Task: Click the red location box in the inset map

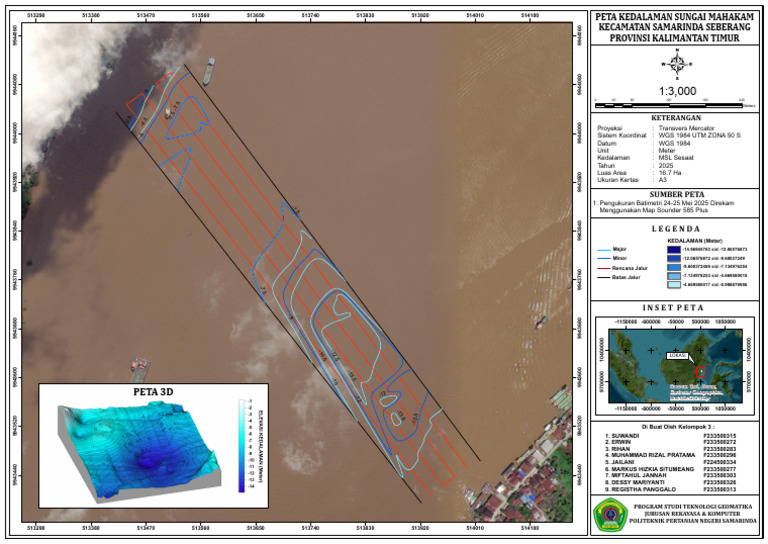Action: pyautogui.click(x=701, y=372)
